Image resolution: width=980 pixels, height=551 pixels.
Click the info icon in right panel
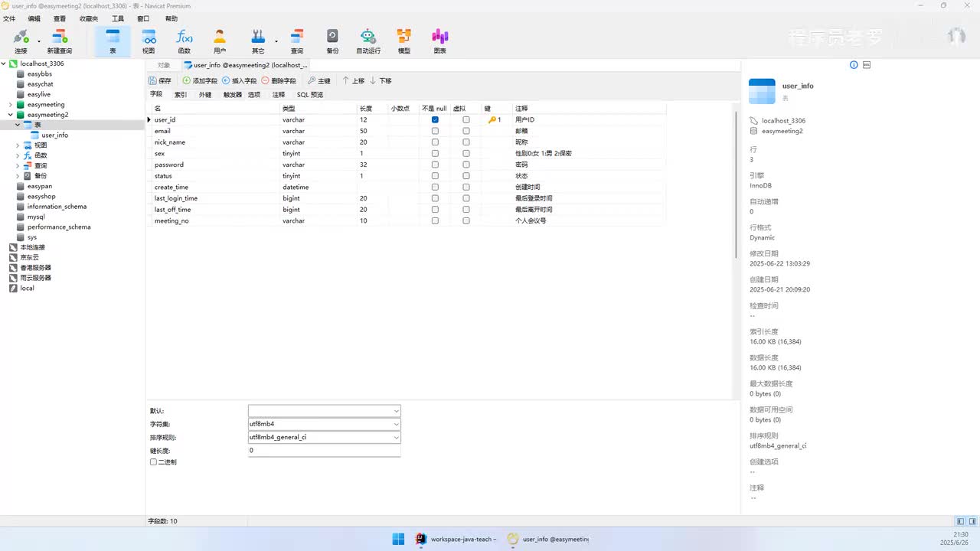pos(854,65)
